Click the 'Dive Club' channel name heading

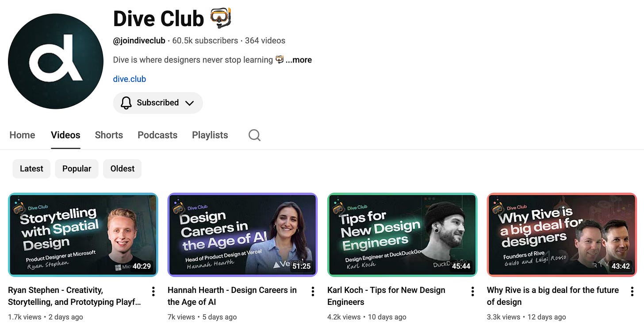pyautogui.click(x=158, y=19)
